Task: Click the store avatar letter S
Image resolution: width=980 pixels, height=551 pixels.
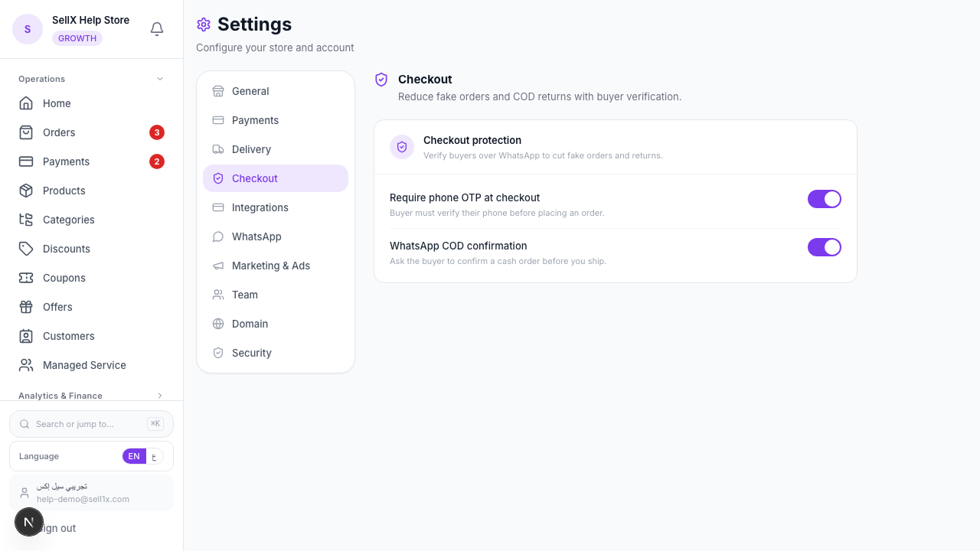Action: point(28,29)
